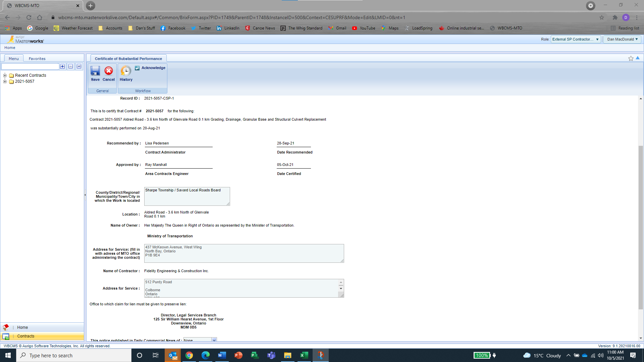This screenshot has width=644, height=362.
Task: Switch to Menu tab
Action: (14, 59)
